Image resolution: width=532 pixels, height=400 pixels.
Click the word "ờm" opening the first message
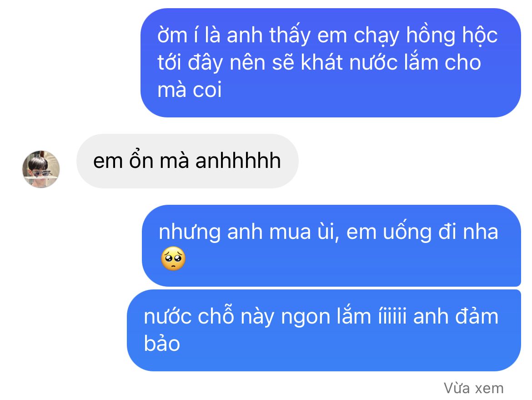[x=172, y=35]
